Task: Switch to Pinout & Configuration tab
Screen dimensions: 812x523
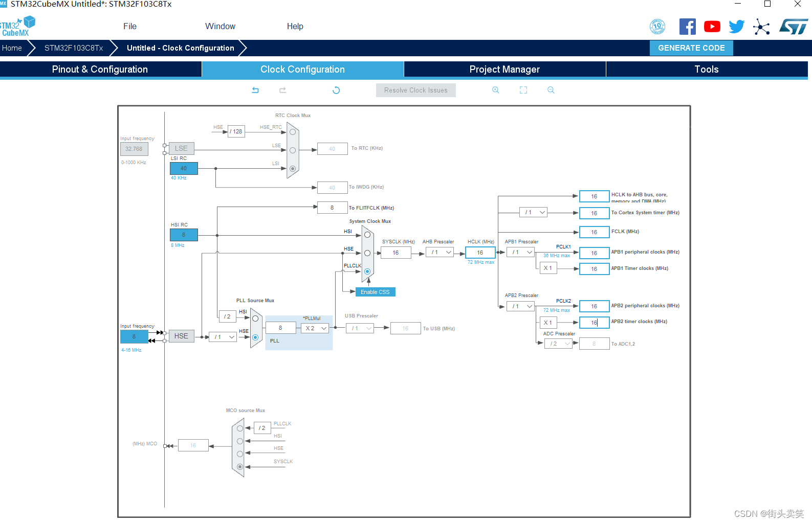Action: (100, 70)
